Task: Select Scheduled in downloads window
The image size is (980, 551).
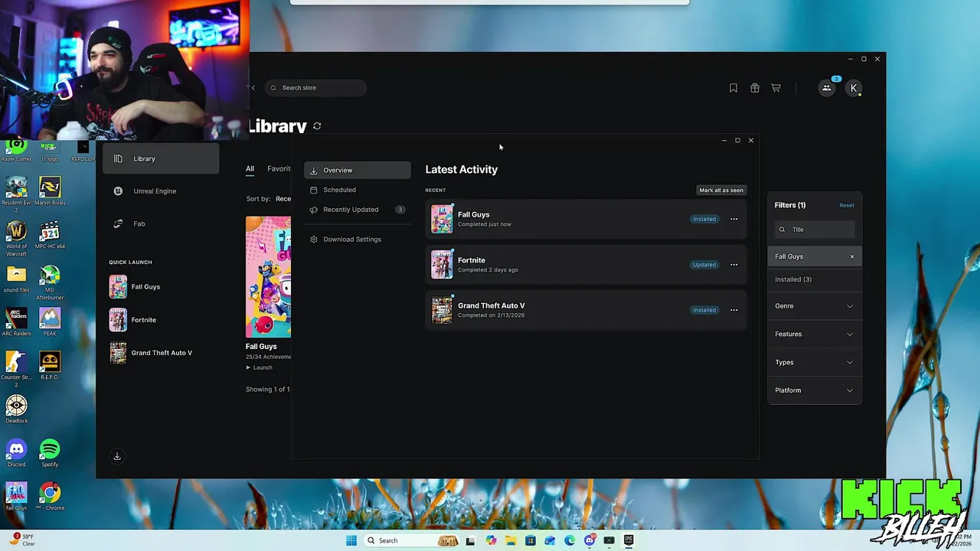Action: (x=358, y=190)
